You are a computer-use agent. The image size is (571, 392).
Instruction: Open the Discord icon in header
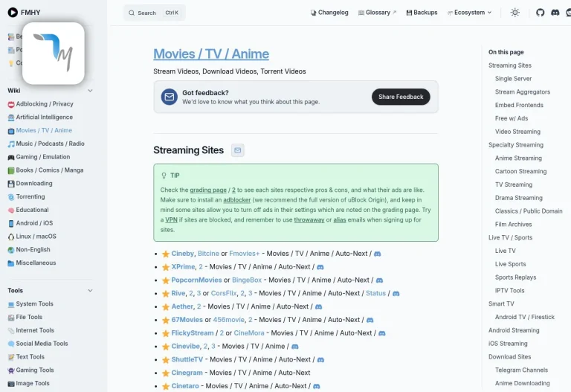(x=555, y=13)
